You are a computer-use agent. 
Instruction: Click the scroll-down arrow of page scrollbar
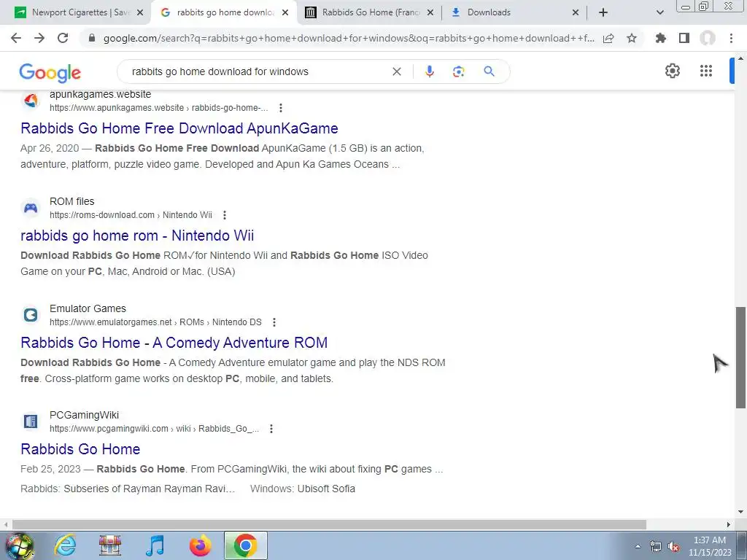[740, 513]
